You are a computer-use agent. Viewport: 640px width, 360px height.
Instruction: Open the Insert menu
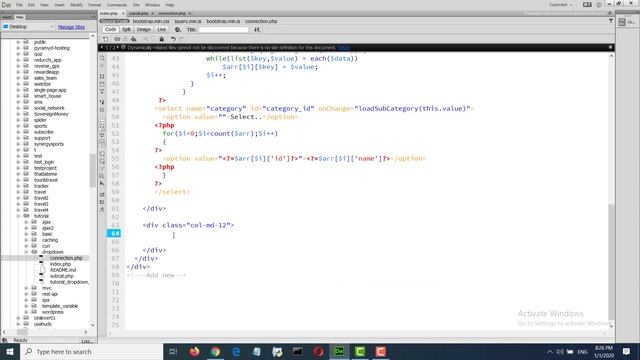(59, 5)
